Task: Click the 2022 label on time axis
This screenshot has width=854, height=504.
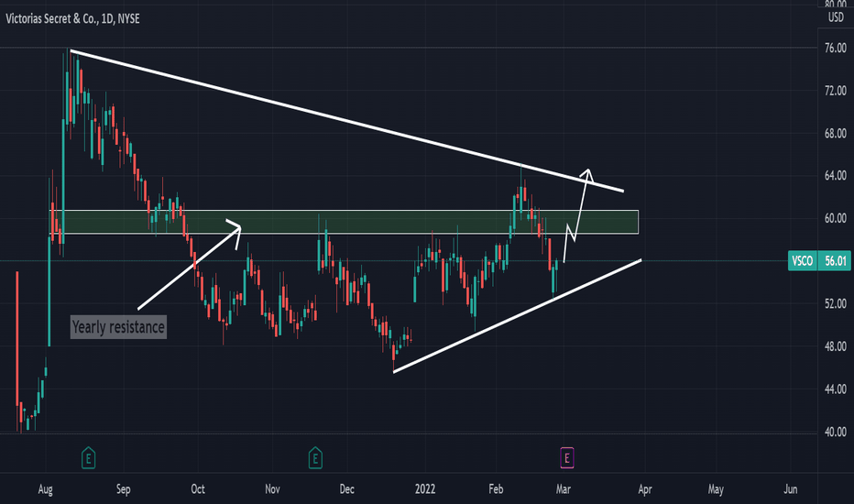Action: coord(425,489)
